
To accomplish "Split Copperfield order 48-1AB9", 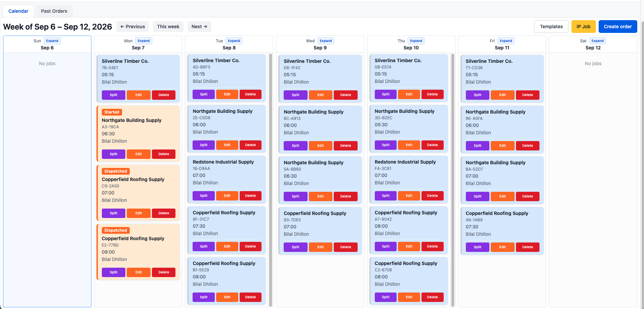I will click(x=478, y=247).
